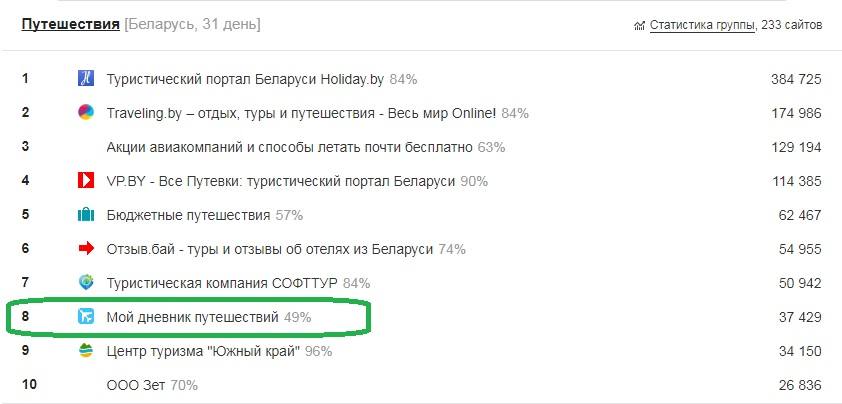Click the Traveling.by colorful circle icon
The height and width of the screenshot is (404, 842).
click(85, 112)
